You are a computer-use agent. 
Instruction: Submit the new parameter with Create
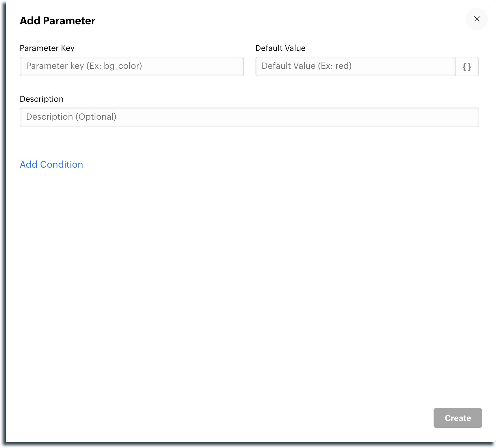click(x=458, y=418)
